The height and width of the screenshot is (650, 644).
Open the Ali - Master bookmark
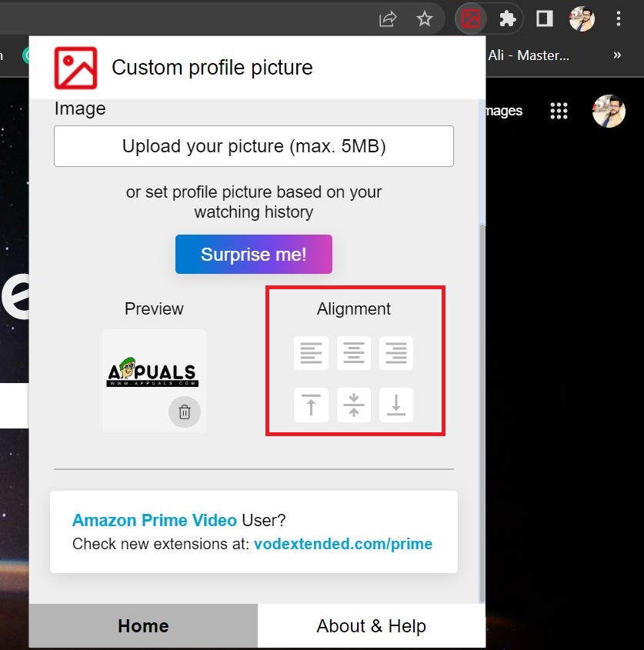(529, 55)
